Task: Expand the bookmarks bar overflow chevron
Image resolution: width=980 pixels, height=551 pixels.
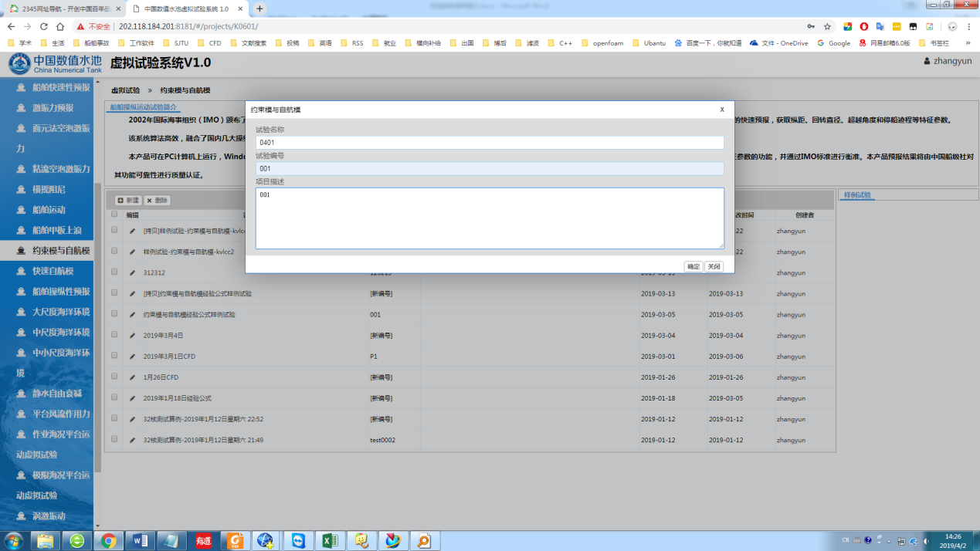Action: [968, 43]
